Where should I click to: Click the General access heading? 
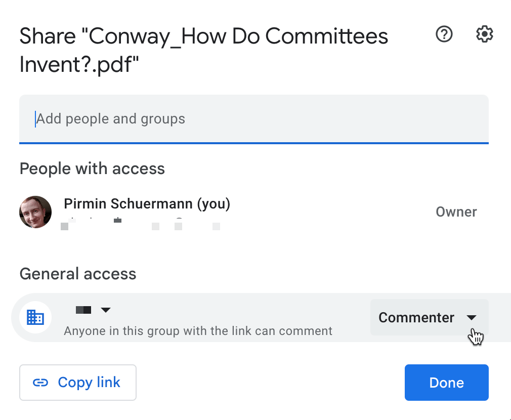pyautogui.click(x=78, y=274)
